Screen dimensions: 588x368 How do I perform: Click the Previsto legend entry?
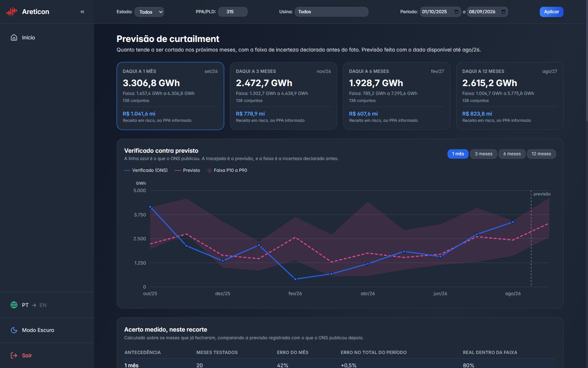point(187,170)
